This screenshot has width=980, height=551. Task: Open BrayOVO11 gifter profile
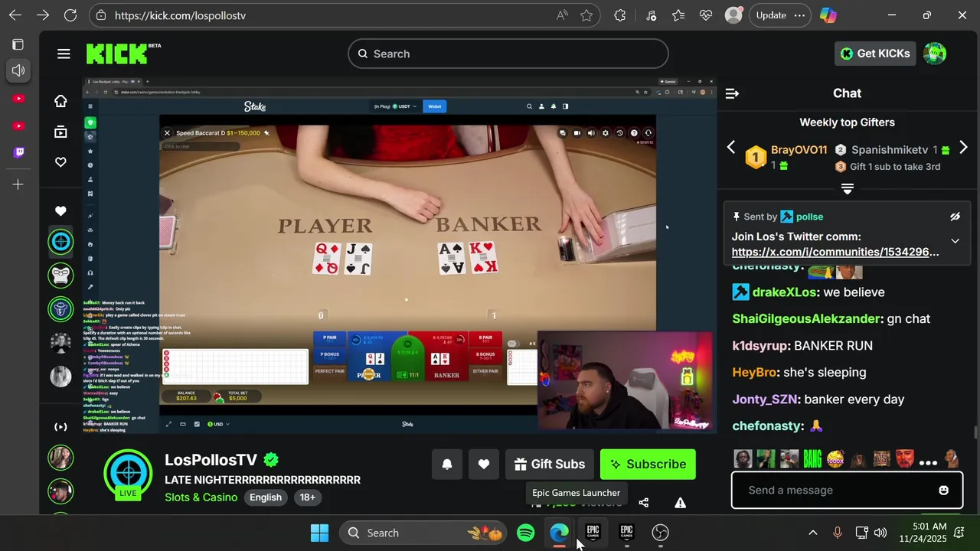[x=799, y=150]
